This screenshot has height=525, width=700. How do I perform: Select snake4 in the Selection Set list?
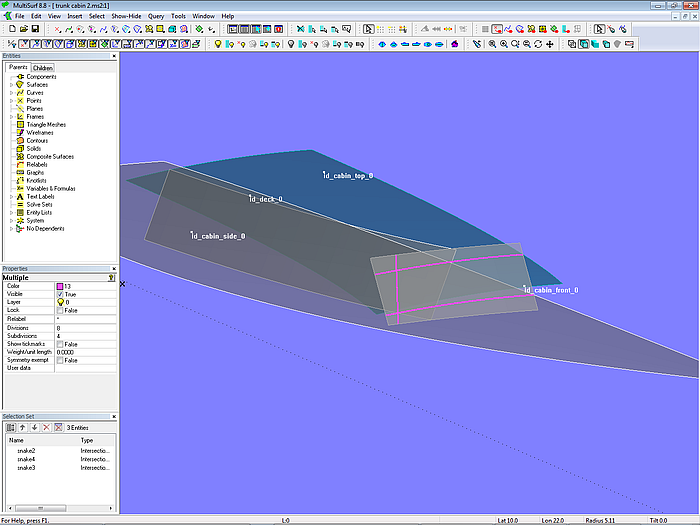(x=27, y=459)
